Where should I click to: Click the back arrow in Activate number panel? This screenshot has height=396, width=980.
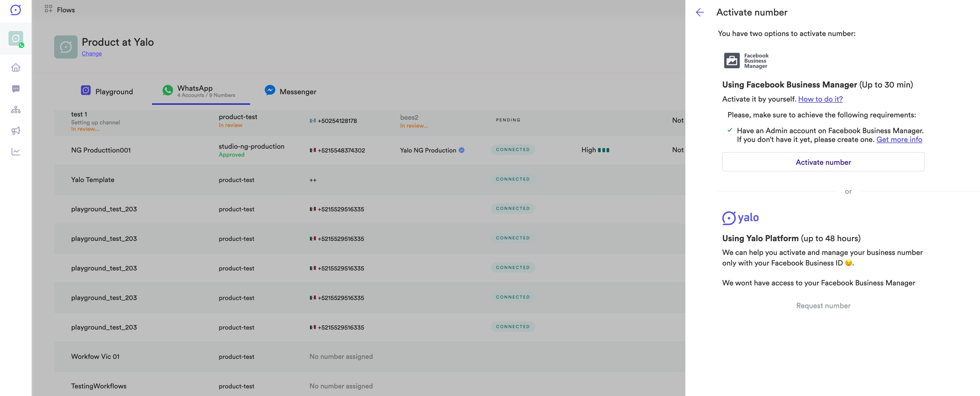click(x=699, y=12)
